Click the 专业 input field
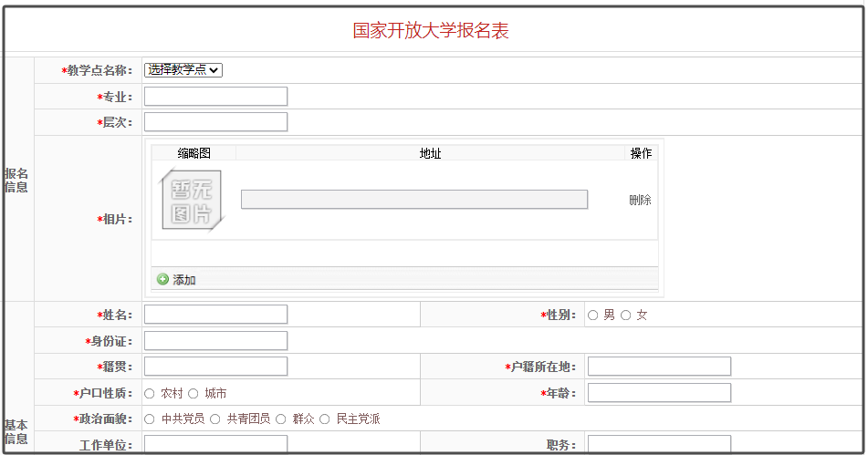The image size is (868, 455). point(216,96)
